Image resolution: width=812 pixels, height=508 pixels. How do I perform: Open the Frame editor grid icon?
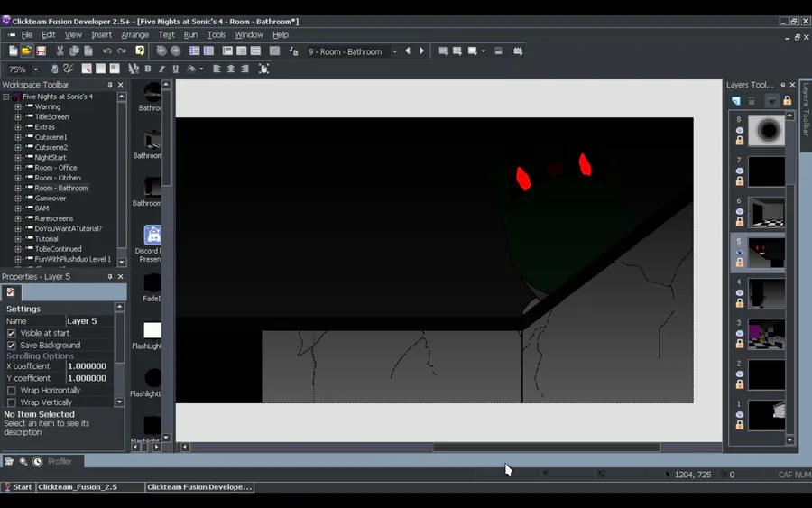point(208,51)
